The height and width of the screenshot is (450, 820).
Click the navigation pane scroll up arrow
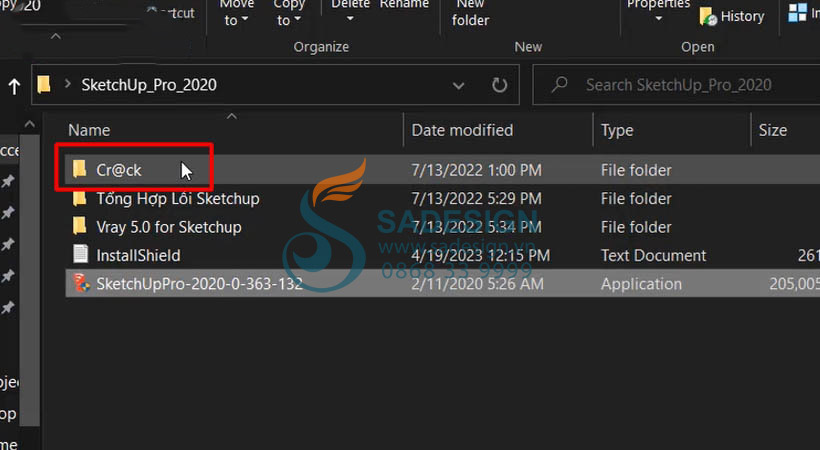coord(30,125)
